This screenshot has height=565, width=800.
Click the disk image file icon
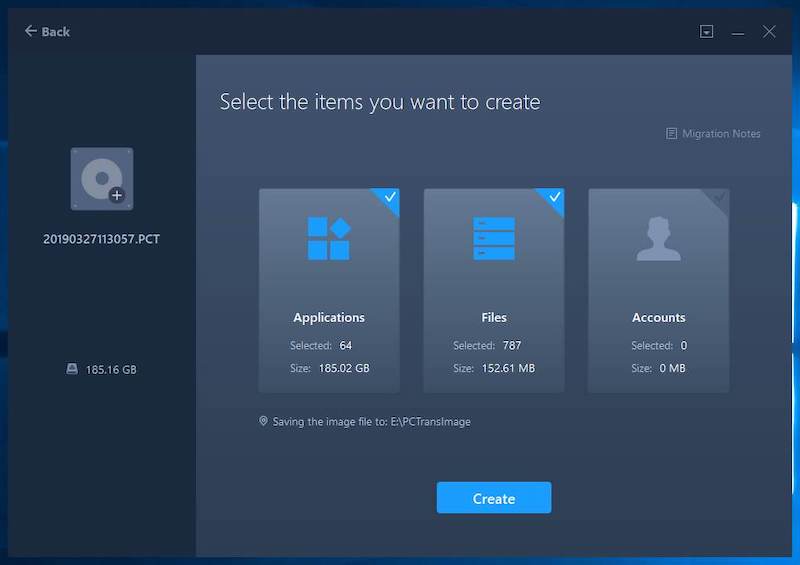(102, 179)
